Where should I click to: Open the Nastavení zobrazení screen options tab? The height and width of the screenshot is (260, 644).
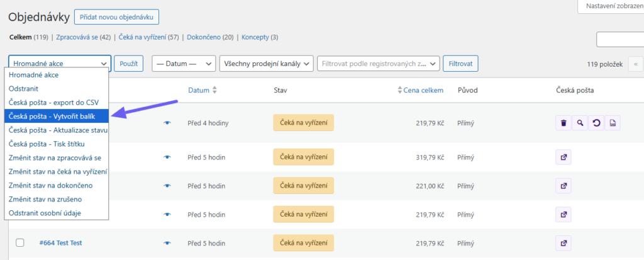[611, 6]
